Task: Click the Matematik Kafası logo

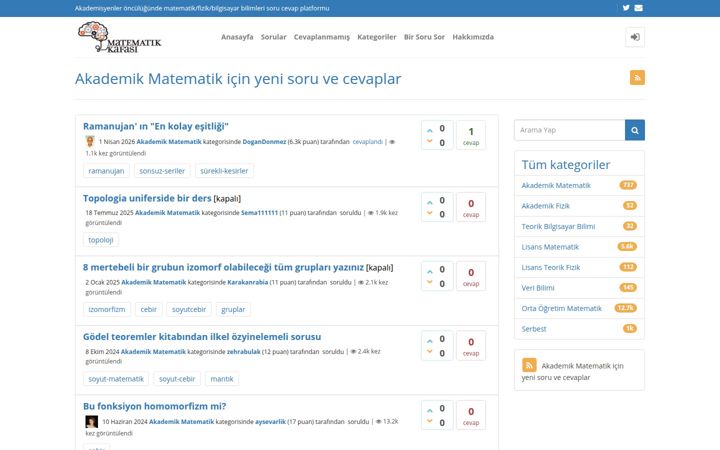Action: [119, 37]
